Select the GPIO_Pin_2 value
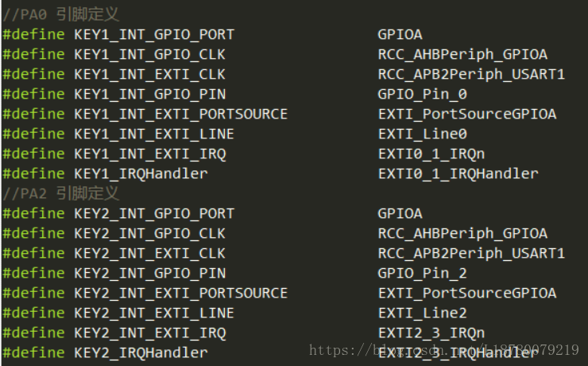588x366 pixels. click(422, 273)
